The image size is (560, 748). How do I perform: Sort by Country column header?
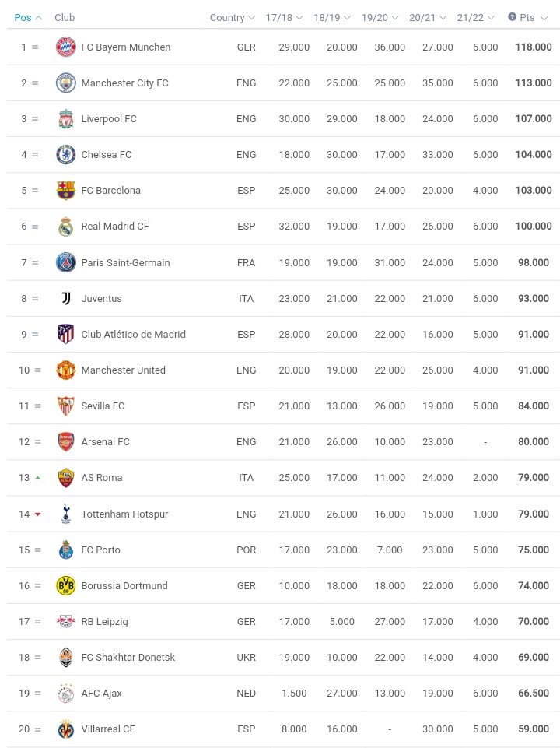coord(232,17)
